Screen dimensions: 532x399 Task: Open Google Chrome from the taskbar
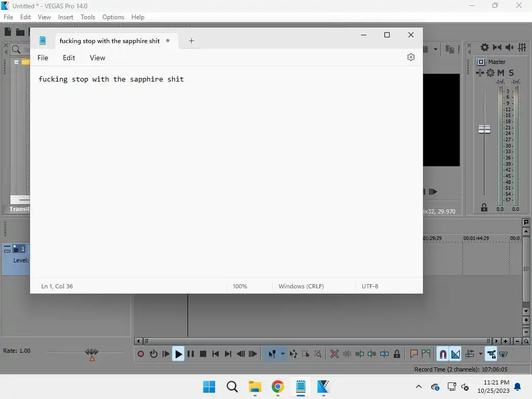click(277, 387)
